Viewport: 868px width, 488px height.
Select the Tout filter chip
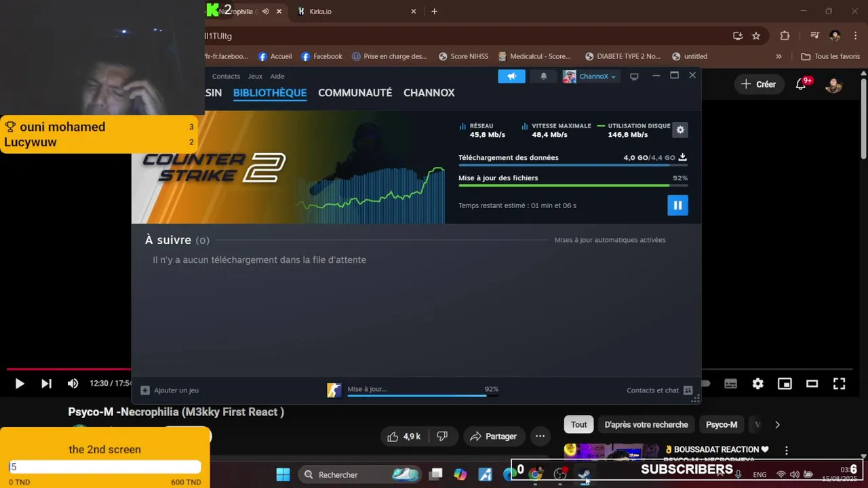pyautogui.click(x=578, y=425)
